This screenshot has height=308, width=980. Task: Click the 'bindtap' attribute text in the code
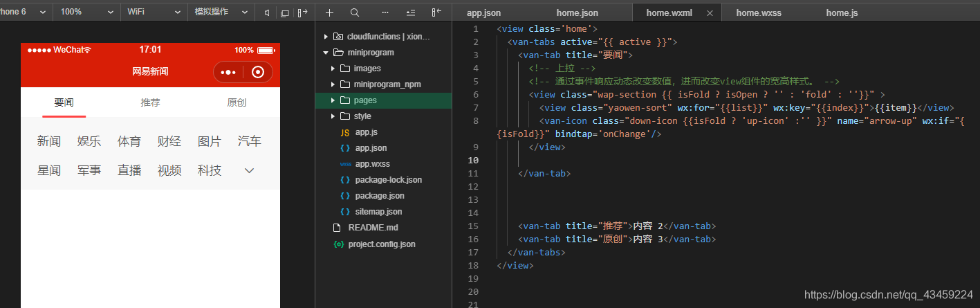coord(574,134)
